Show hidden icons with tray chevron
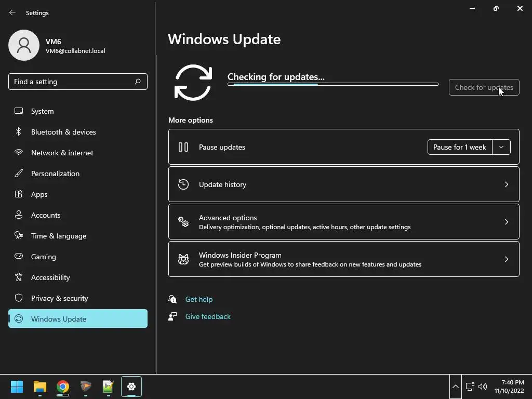 coord(456,387)
